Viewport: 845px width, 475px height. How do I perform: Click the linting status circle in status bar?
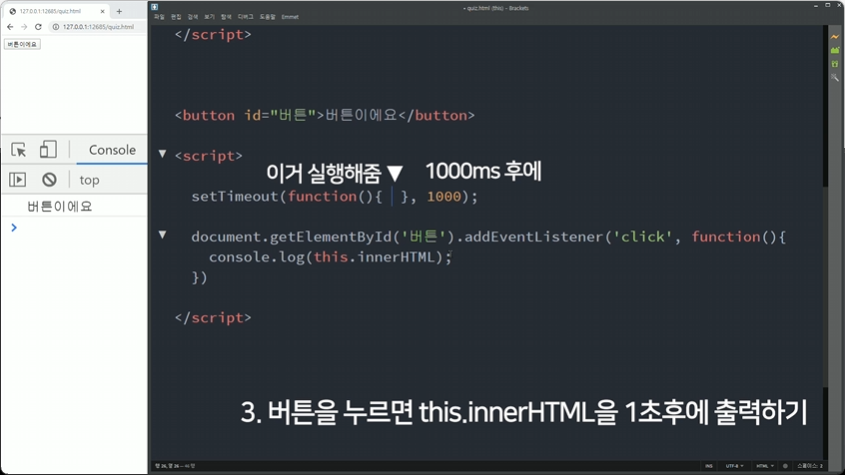click(x=785, y=466)
